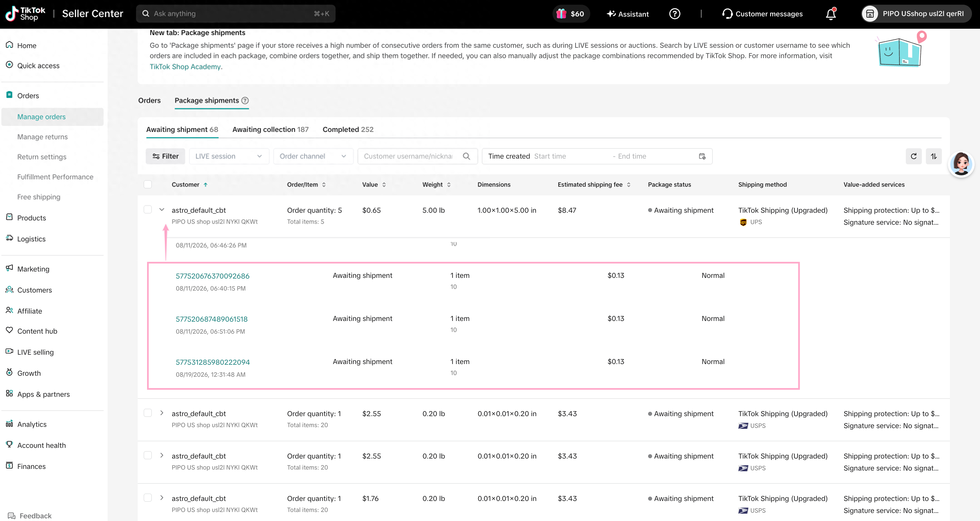Click the notification bell icon
This screenshot has width=980, height=521.
pos(831,14)
